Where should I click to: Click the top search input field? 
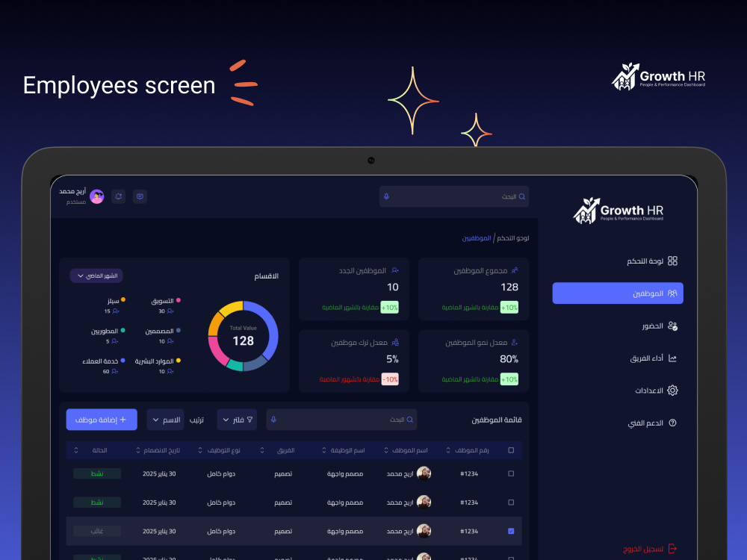(454, 196)
